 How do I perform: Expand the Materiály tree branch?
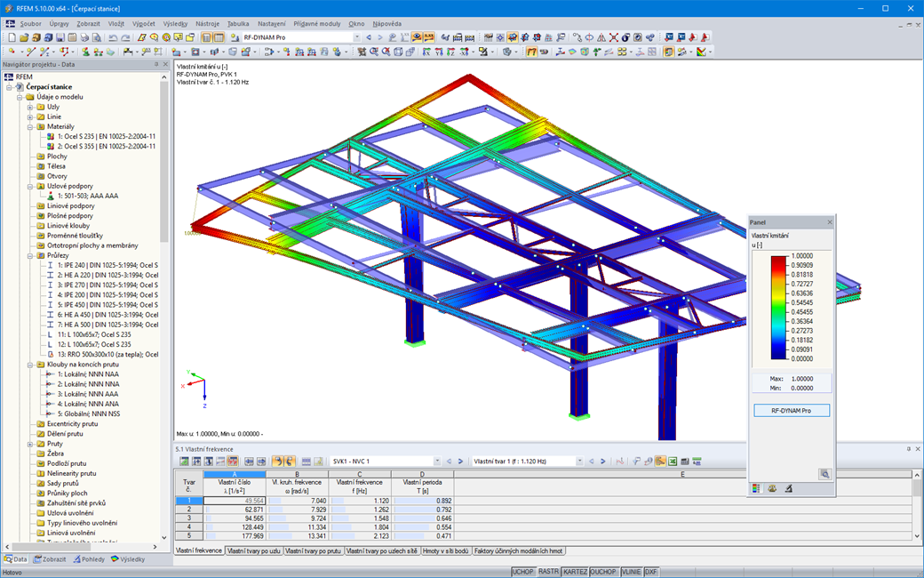pyautogui.click(x=29, y=125)
